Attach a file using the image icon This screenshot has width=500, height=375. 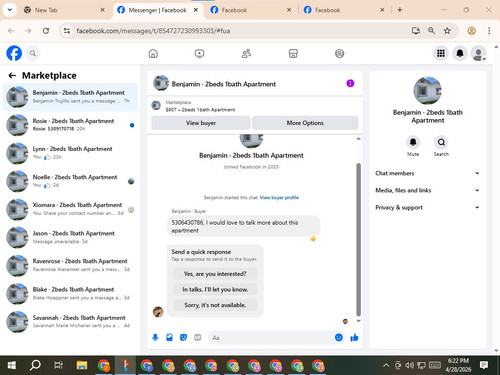pos(169,338)
